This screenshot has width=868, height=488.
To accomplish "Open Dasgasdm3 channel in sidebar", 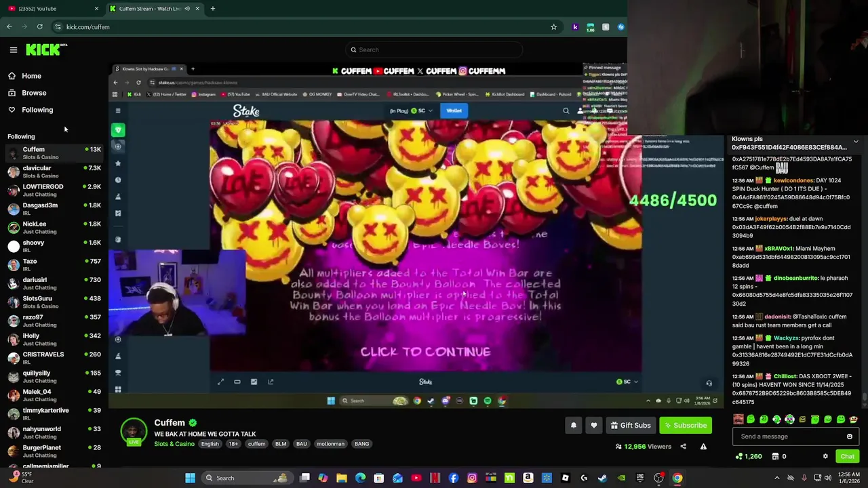I will pos(54,209).
